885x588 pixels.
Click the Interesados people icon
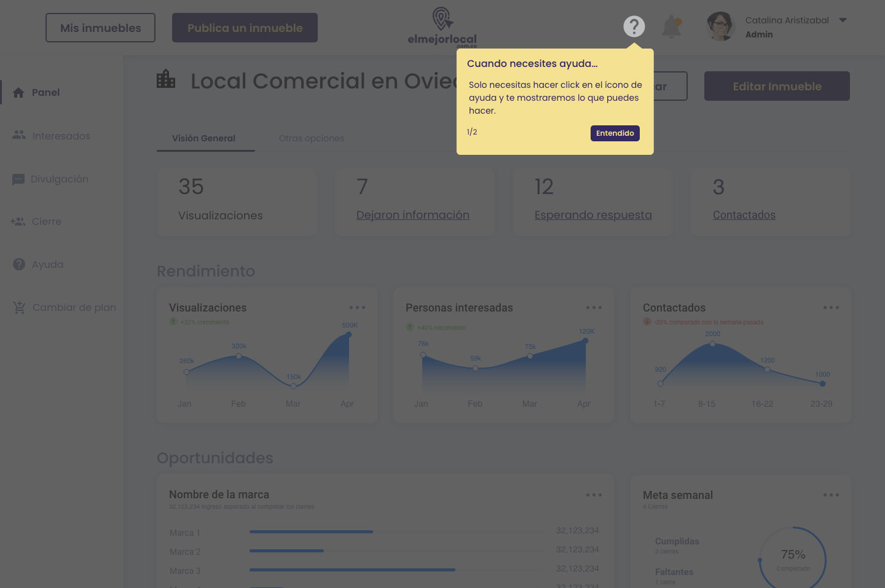pos(19,135)
